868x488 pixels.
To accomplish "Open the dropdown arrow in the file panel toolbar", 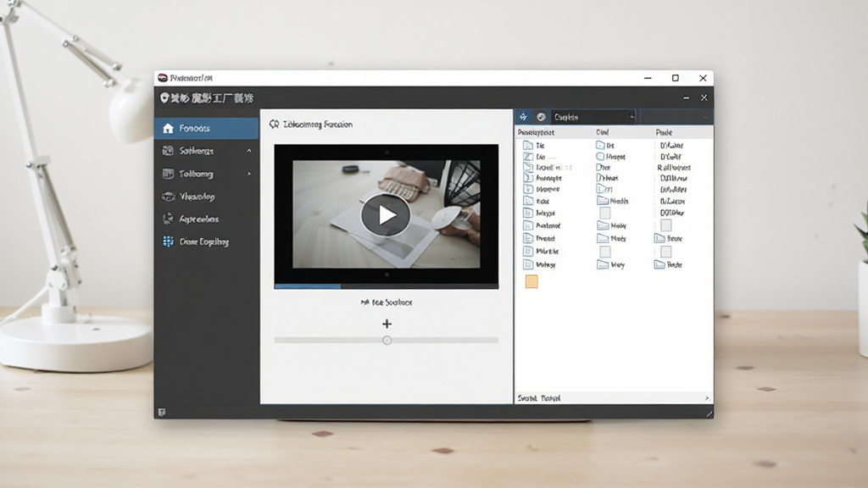I will (x=631, y=117).
